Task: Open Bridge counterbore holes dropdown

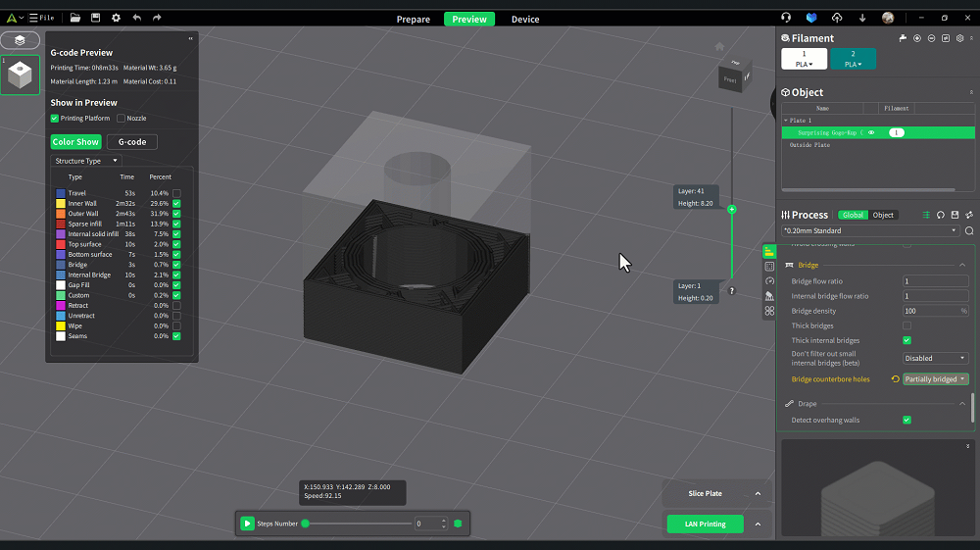Action: point(935,379)
